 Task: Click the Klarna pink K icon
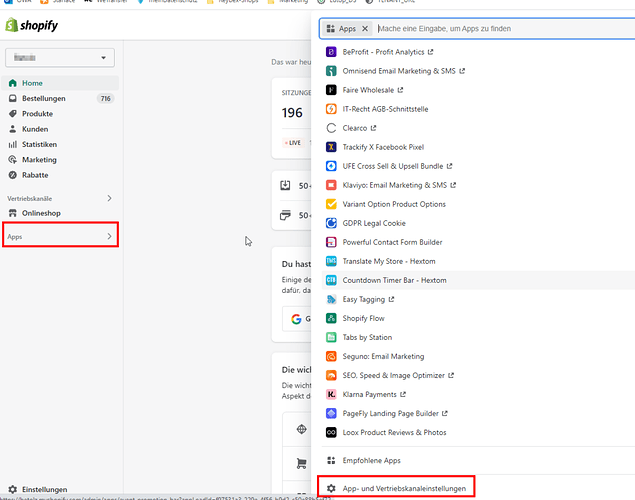[x=331, y=394]
